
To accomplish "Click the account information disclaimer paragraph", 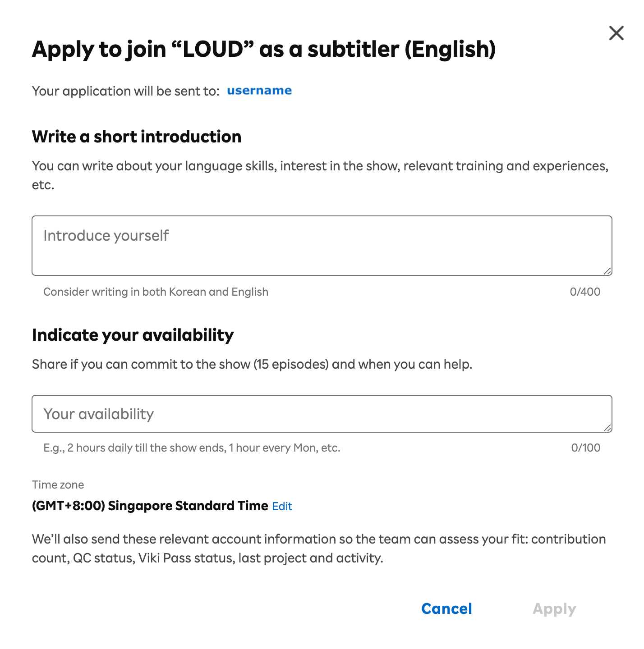I will 318,548.
